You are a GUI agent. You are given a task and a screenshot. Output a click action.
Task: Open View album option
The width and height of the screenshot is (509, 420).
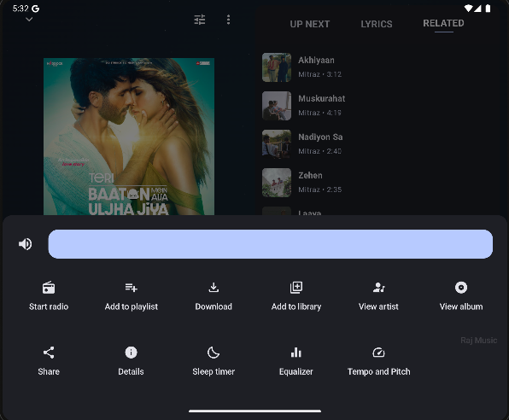coord(461,296)
